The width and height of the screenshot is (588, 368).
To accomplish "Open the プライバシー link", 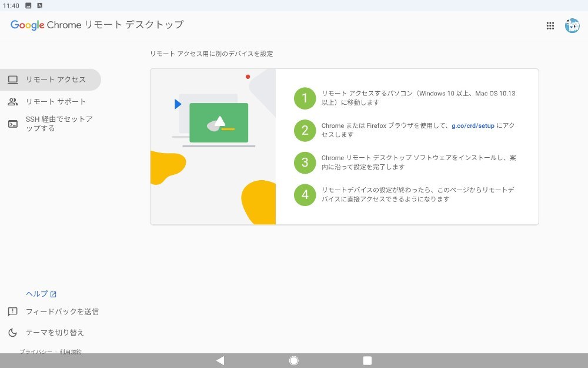I will tap(36, 352).
